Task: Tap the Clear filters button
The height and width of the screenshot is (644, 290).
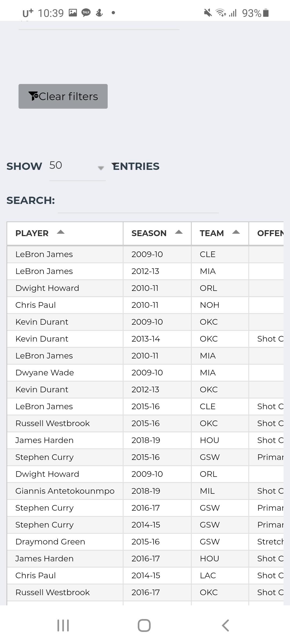Action: click(x=63, y=96)
